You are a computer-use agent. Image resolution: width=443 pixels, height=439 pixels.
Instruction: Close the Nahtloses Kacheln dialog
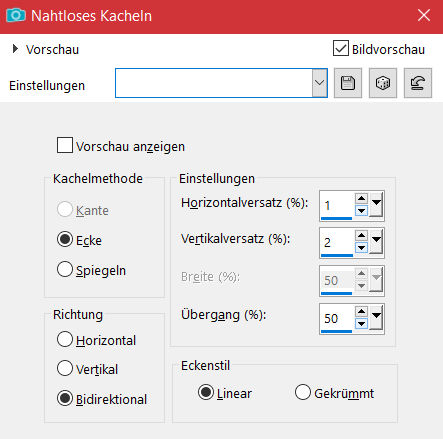coord(424,15)
